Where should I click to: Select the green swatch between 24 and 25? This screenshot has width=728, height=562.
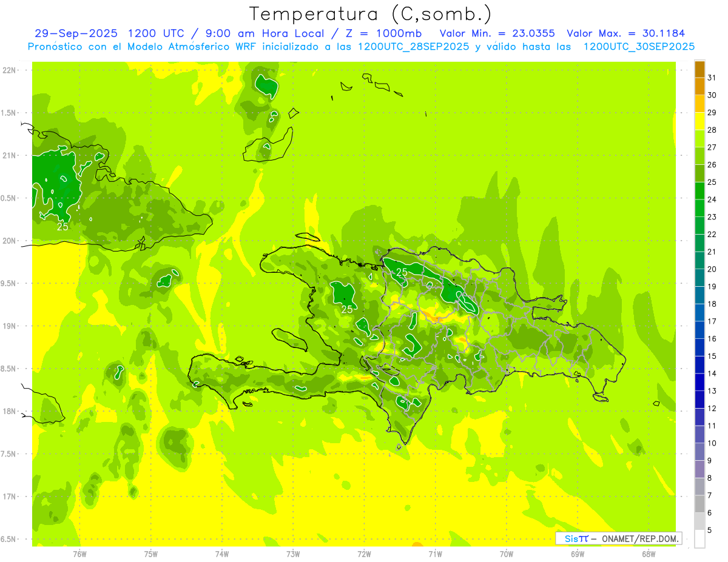coord(699,191)
